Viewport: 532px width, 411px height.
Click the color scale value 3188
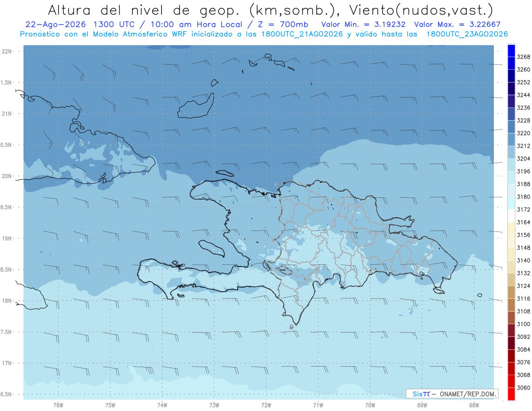coord(524,184)
